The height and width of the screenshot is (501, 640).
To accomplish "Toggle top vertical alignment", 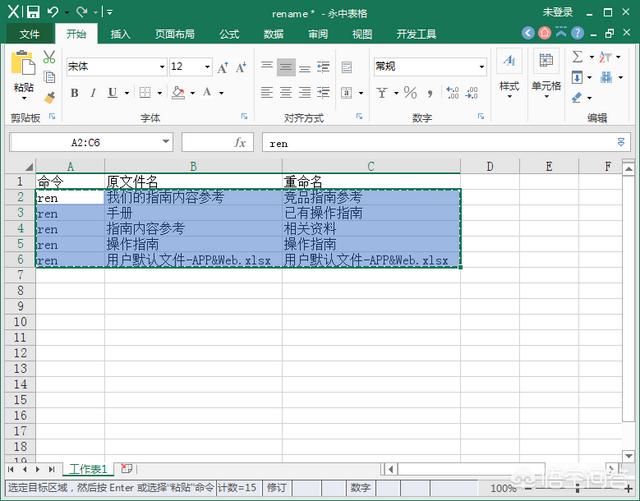I will click(267, 67).
